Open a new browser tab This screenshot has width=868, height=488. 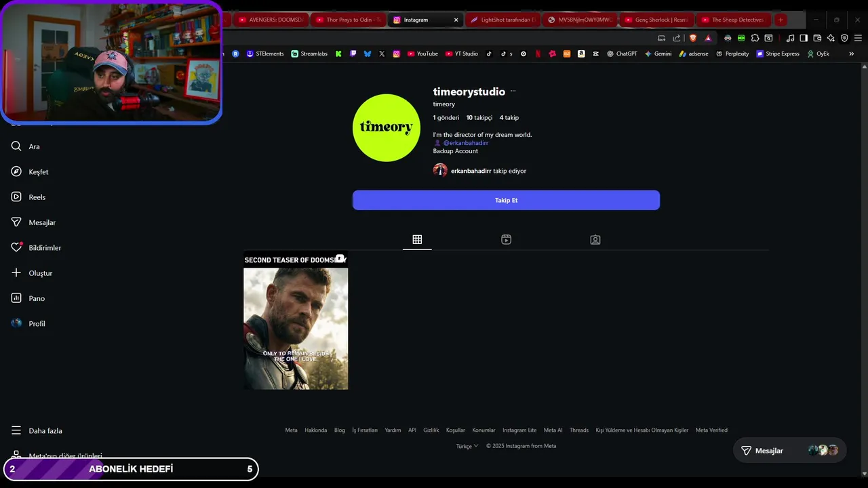pyautogui.click(x=781, y=20)
